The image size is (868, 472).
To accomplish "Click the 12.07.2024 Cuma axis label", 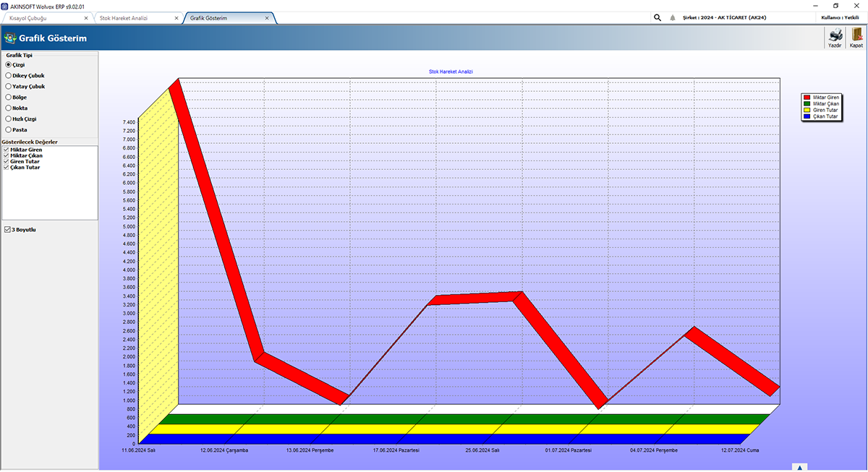I will coord(739,449).
